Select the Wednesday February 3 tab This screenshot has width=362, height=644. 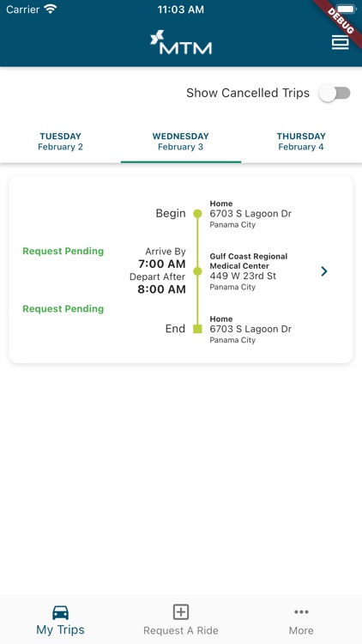pyautogui.click(x=181, y=142)
